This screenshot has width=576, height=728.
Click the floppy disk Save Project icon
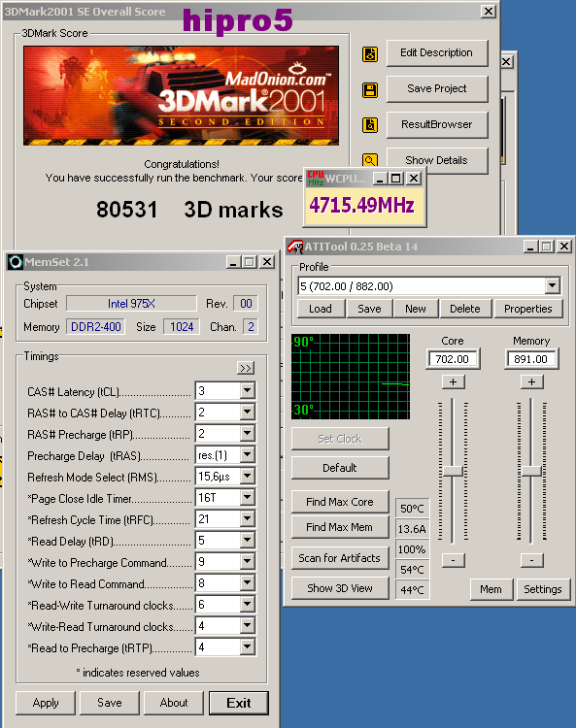click(370, 90)
